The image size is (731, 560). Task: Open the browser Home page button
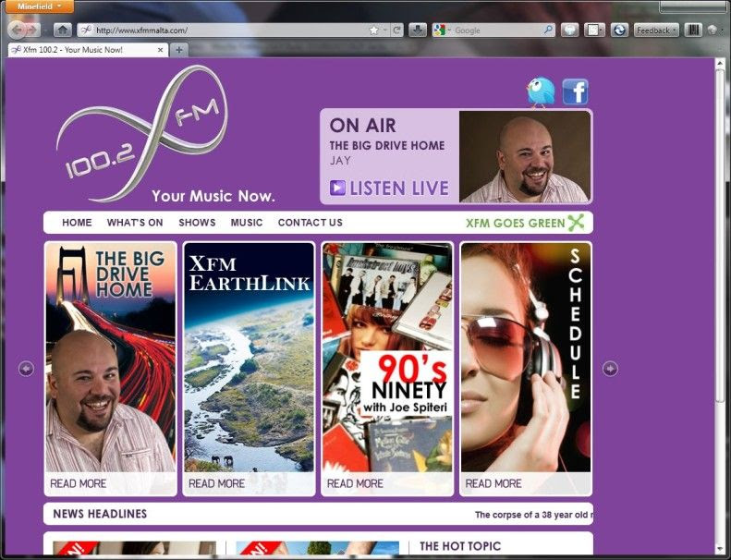(63, 30)
